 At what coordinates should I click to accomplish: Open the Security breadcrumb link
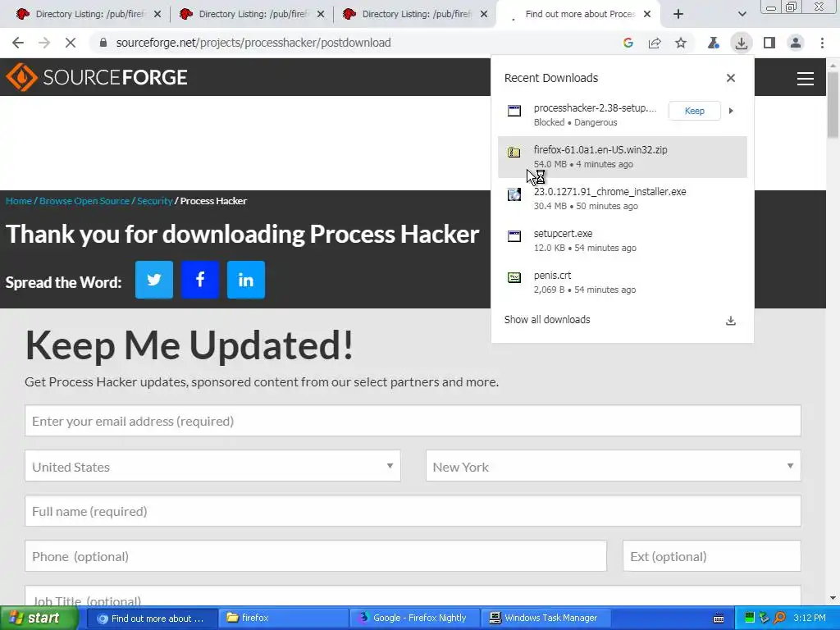click(x=154, y=201)
